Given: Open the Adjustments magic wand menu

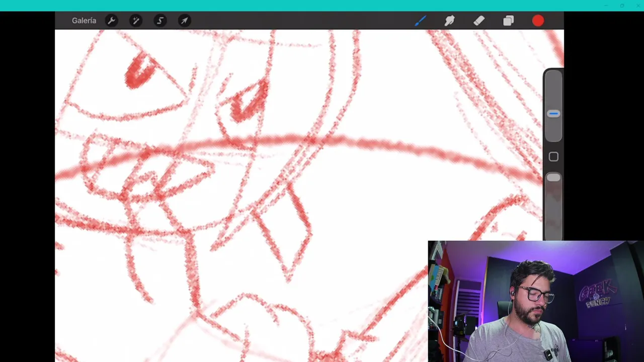Looking at the screenshot, I should pyautogui.click(x=135, y=21).
